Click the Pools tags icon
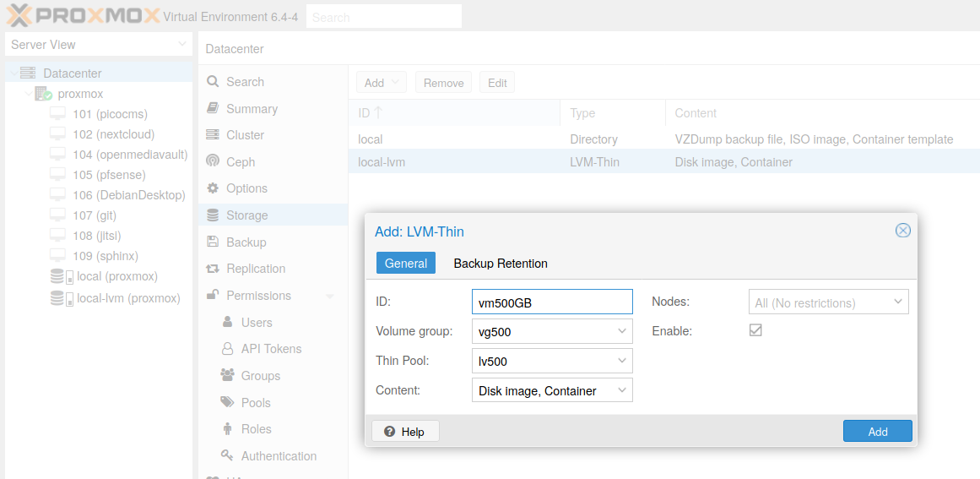980x479 pixels. coord(227,402)
